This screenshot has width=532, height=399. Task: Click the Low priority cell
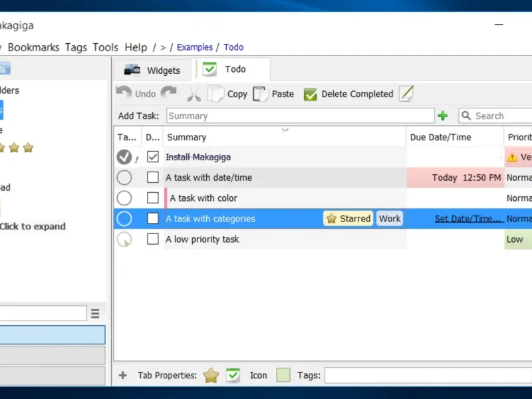point(518,239)
